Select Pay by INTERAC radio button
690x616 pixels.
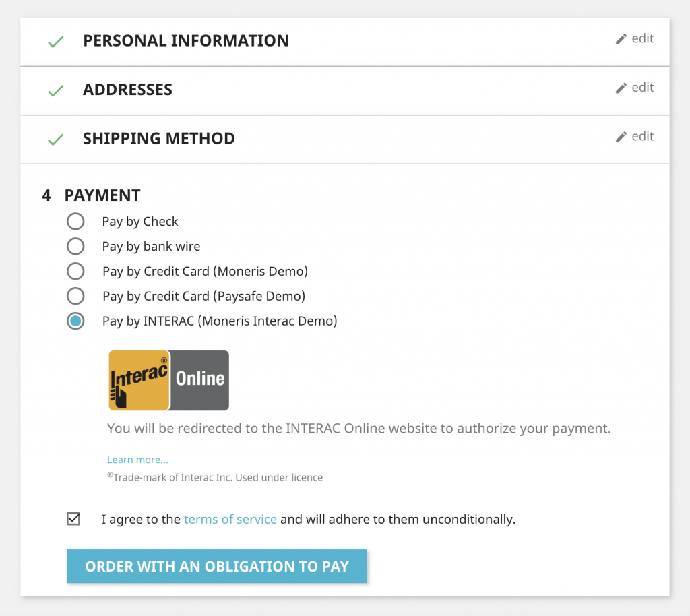point(75,321)
